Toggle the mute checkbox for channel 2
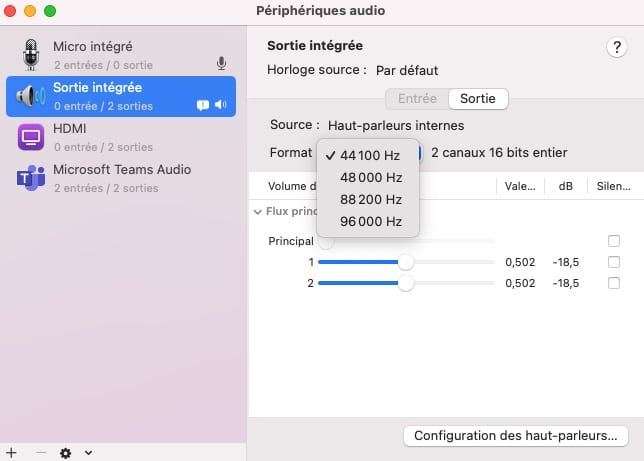This screenshot has height=461, width=644. tap(614, 283)
